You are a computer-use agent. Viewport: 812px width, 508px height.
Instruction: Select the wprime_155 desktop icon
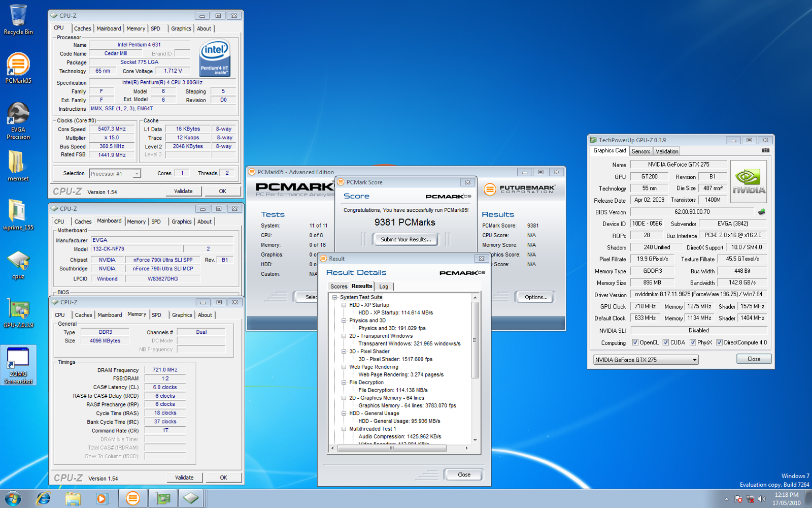(18, 215)
